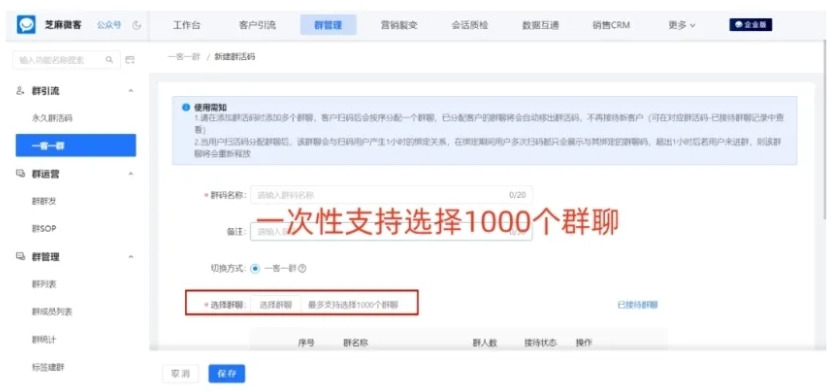
Task: Switch to the 群管理 top tab
Action: pos(328,25)
